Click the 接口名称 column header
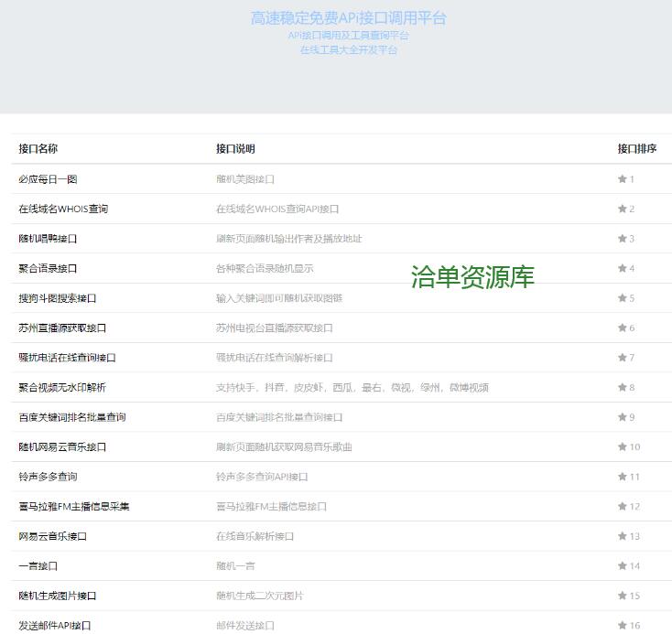Viewport: 672px width, 634px height. coord(38,148)
